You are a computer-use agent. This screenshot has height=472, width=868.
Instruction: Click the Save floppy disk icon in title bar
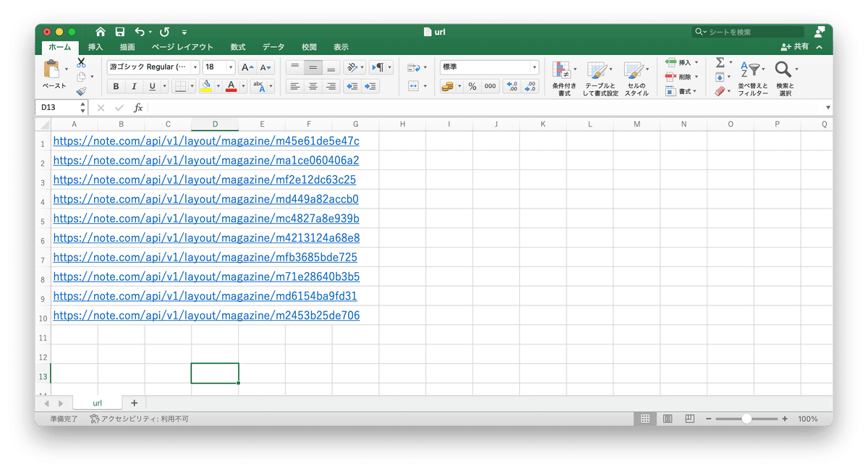[x=120, y=32]
